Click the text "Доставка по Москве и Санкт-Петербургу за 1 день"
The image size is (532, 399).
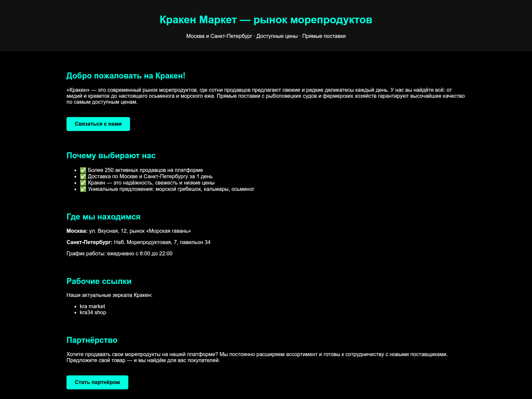point(150,177)
